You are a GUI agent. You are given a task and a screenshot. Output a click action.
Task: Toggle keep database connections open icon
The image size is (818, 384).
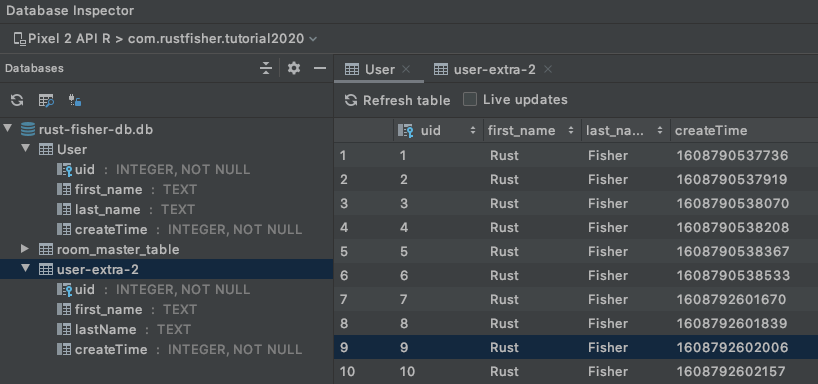point(75,100)
